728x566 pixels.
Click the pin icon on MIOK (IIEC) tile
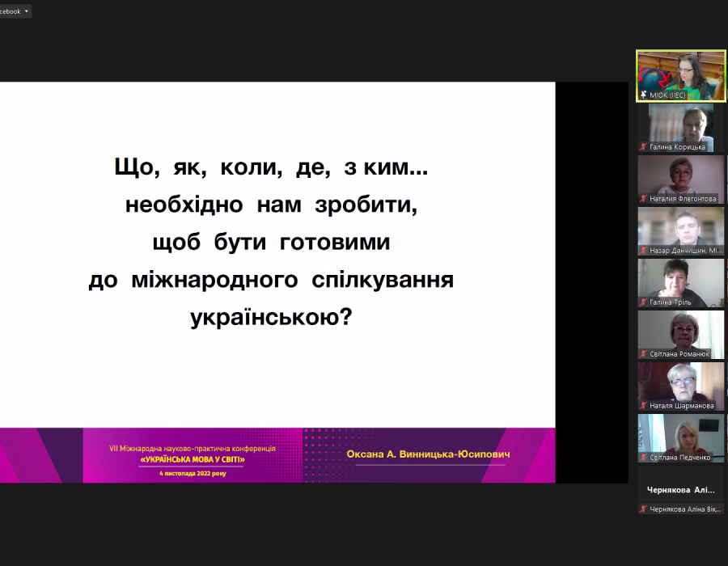click(x=644, y=95)
